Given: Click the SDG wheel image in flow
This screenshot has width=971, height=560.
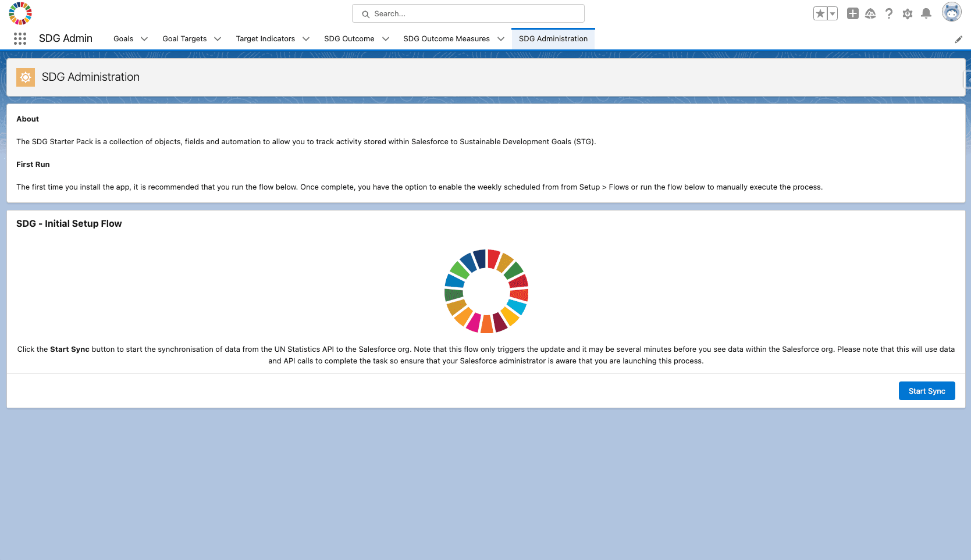Looking at the screenshot, I should coord(486,291).
